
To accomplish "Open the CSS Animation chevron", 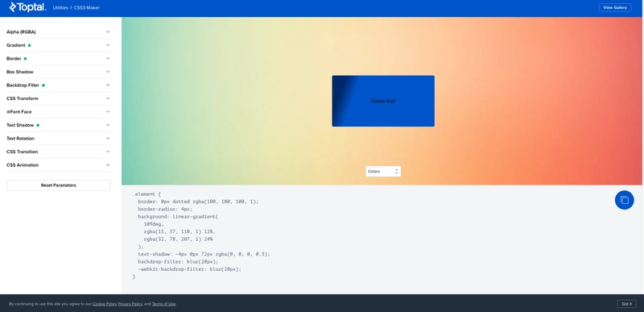I will coord(108,164).
